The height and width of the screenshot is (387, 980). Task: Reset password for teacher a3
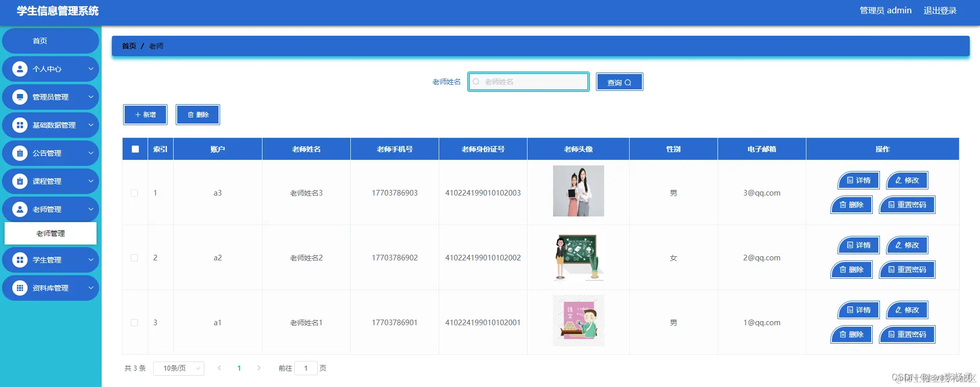(x=907, y=205)
